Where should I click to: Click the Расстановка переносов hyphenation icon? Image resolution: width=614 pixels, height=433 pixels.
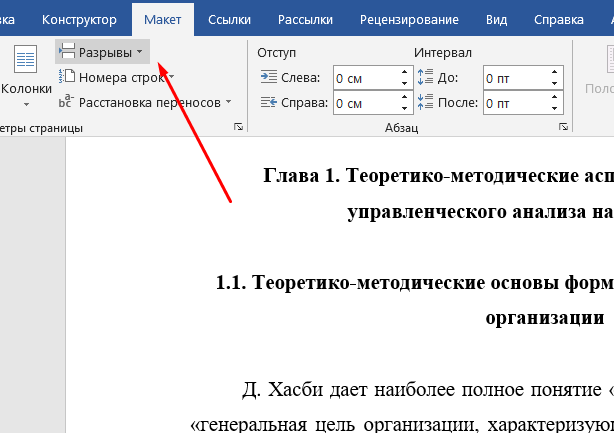point(66,101)
